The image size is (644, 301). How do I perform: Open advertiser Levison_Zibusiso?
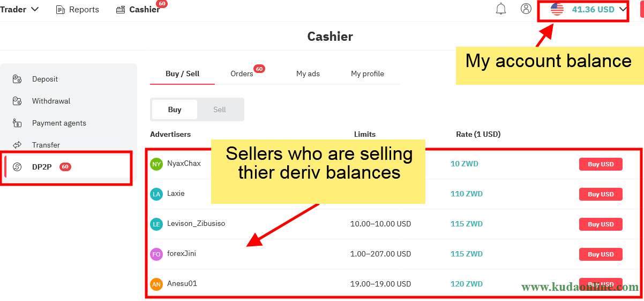(x=196, y=223)
